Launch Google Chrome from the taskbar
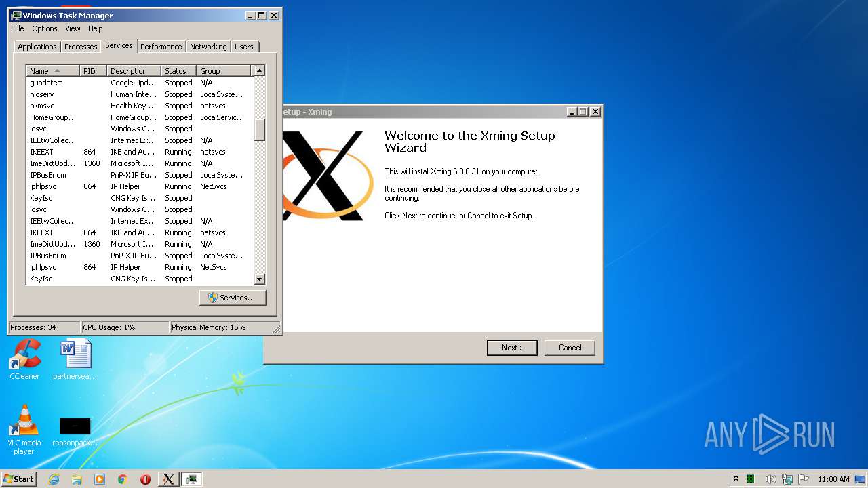 123,479
